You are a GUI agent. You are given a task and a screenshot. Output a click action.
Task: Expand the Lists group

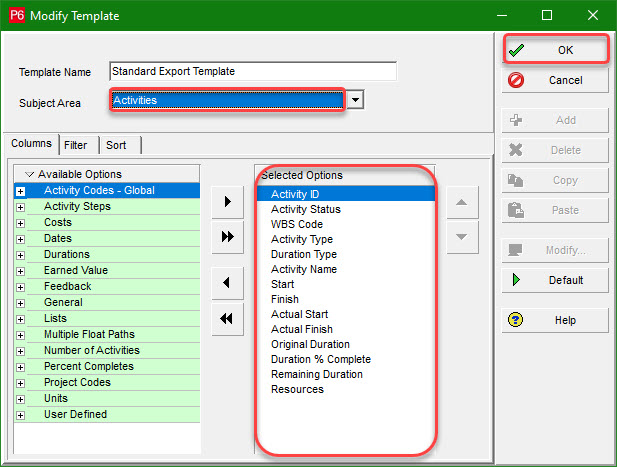(20, 319)
